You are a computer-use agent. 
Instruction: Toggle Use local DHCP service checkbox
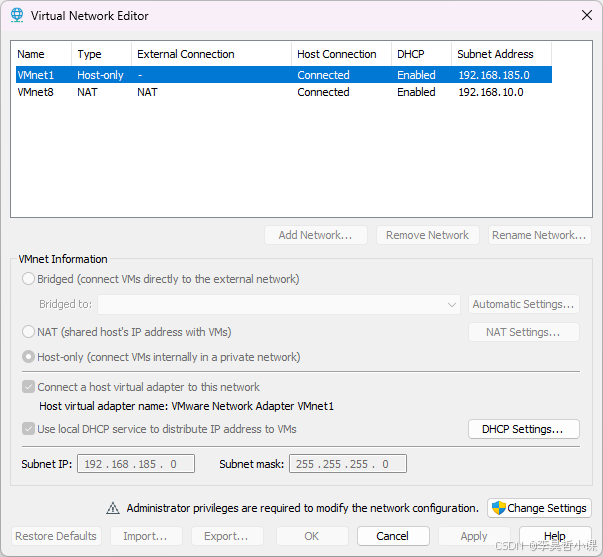pyautogui.click(x=28, y=429)
